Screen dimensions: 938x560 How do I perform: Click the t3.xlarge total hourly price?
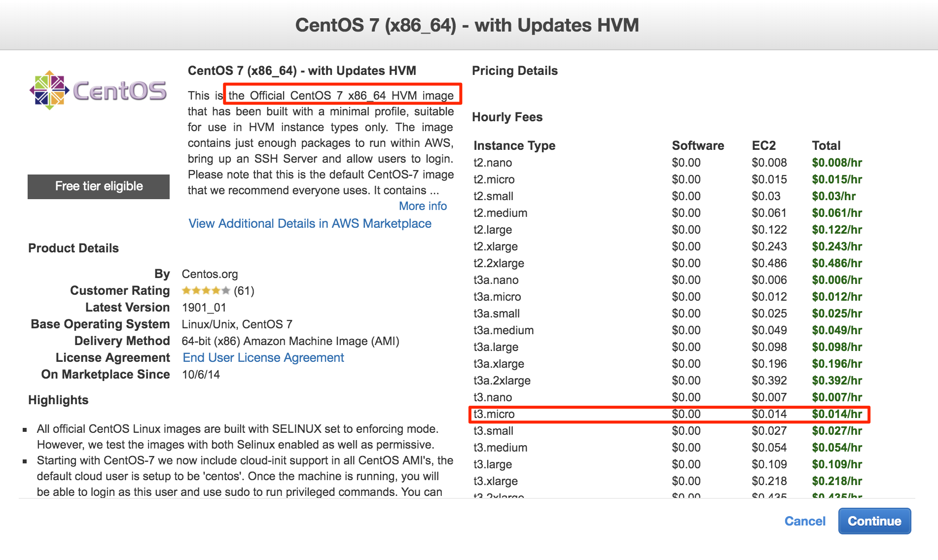click(836, 481)
